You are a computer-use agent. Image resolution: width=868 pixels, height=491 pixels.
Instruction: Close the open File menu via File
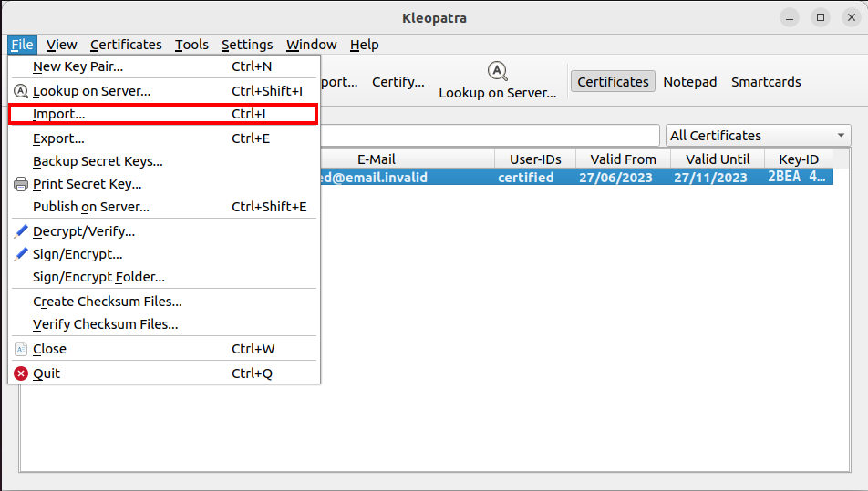[x=22, y=45]
